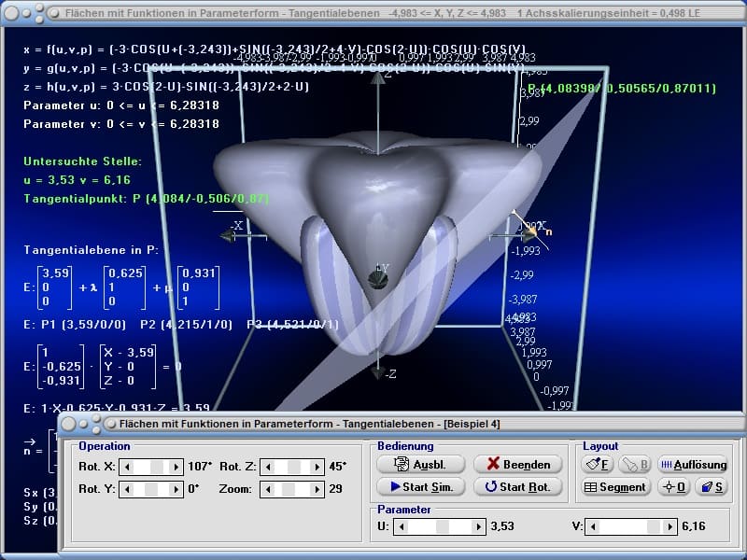Click the U value 3,53 in Parameter

pyautogui.click(x=502, y=526)
